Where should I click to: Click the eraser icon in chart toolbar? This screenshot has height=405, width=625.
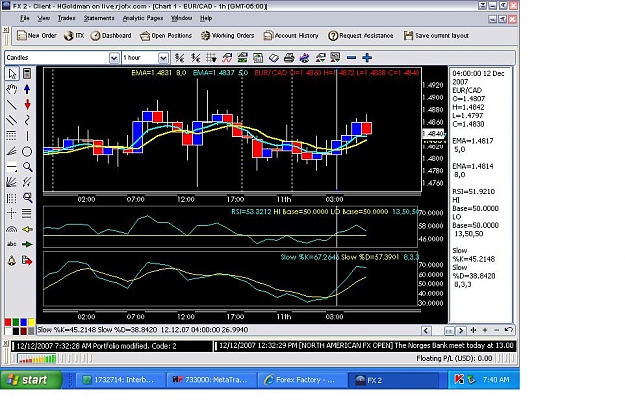(x=273, y=58)
